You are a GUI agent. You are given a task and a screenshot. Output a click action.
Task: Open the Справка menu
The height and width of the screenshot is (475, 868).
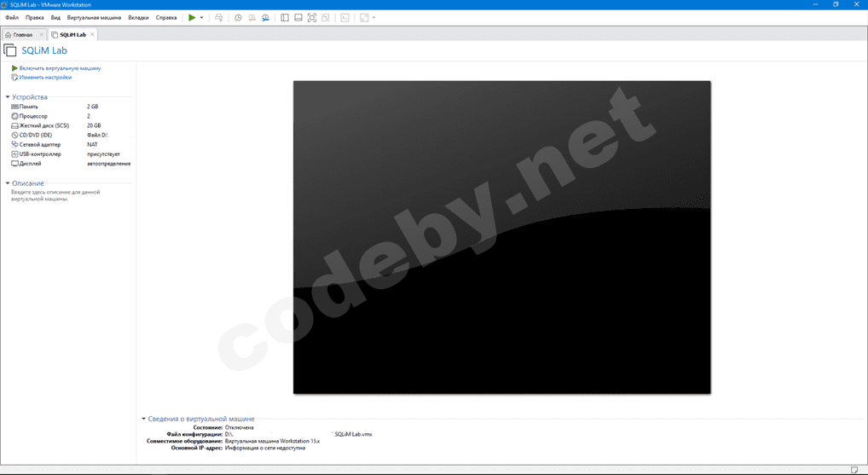pos(166,18)
